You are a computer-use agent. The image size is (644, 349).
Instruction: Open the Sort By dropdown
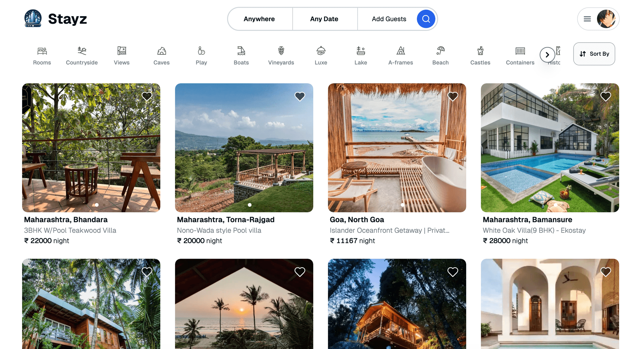click(x=594, y=54)
